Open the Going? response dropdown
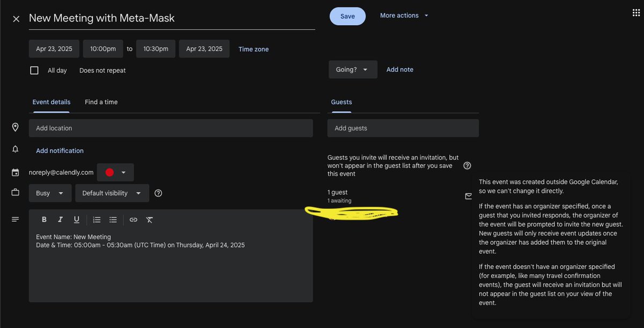Viewport: 644px width, 328px height. [x=353, y=70]
